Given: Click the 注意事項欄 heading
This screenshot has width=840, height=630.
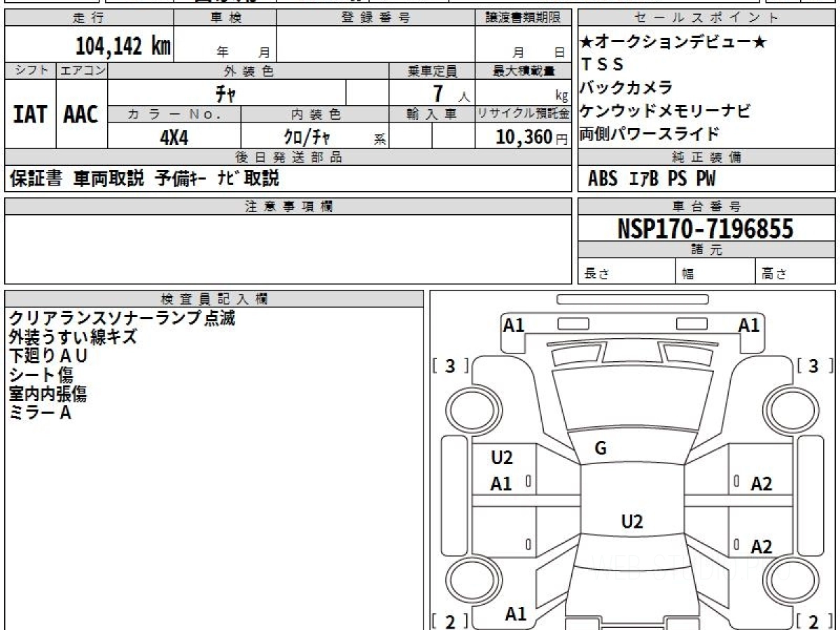Looking at the screenshot, I should (x=288, y=206).
